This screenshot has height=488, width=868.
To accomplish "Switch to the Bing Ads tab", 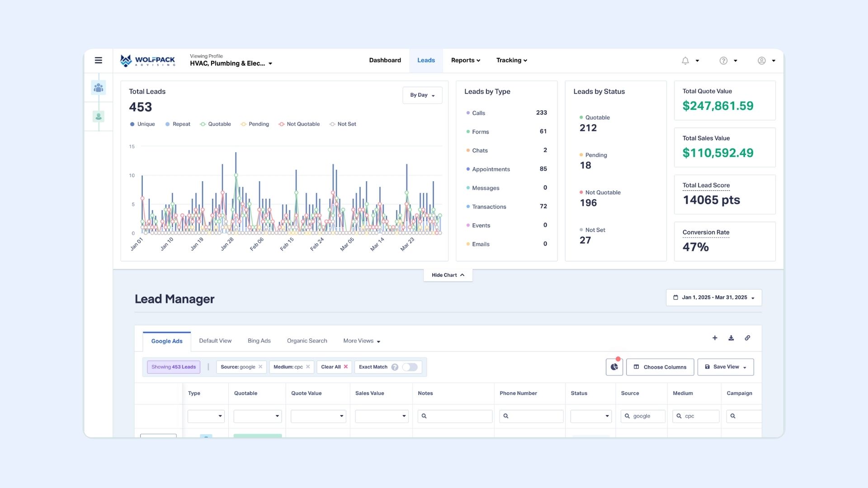I will click(259, 341).
